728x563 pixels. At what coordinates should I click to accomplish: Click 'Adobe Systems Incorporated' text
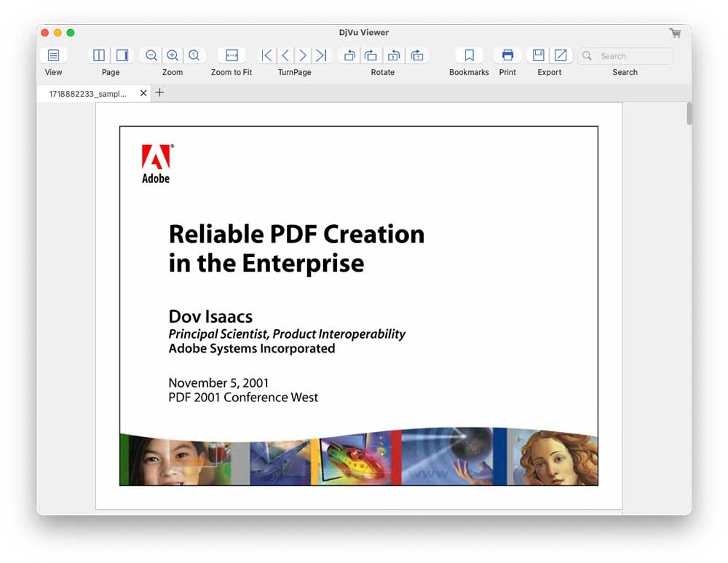click(252, 349)
